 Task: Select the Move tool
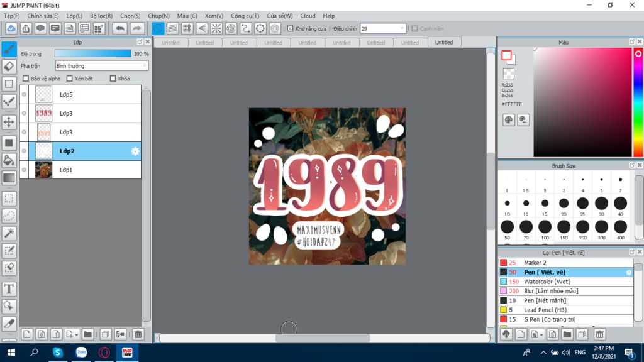pos(9,122)
